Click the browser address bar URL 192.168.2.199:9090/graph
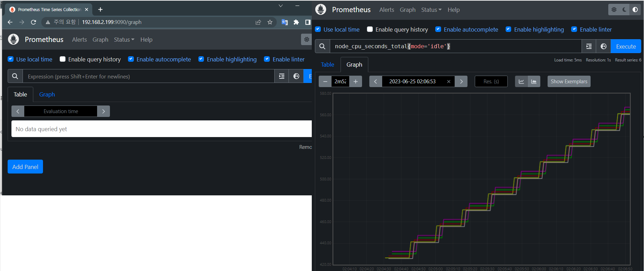The width and height of the screenshot is (644, 271). (x=112, y=22)
